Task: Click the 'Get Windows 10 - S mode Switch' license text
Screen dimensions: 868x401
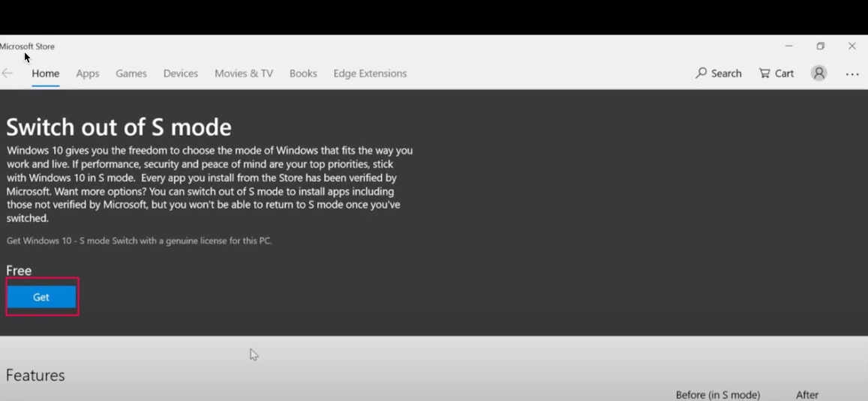Action: click(x=139, y=241)
